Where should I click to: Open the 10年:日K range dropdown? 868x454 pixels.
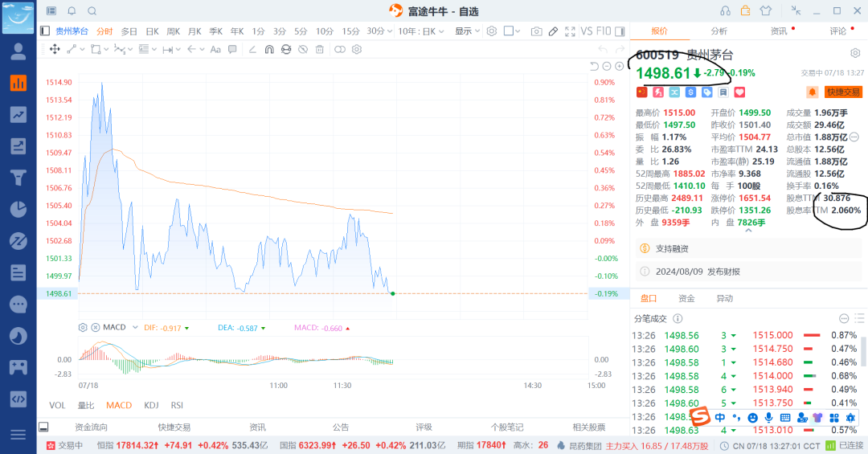tap(420, 31)
